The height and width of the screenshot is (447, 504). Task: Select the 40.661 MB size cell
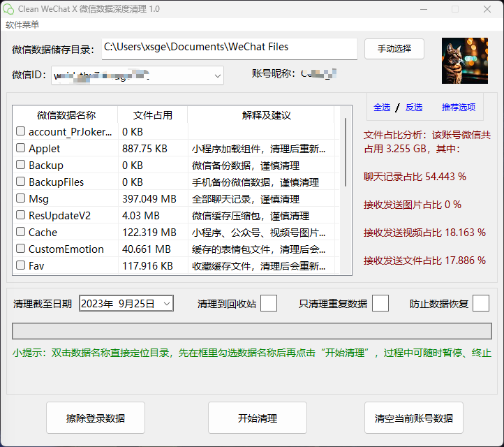point(147,249)
